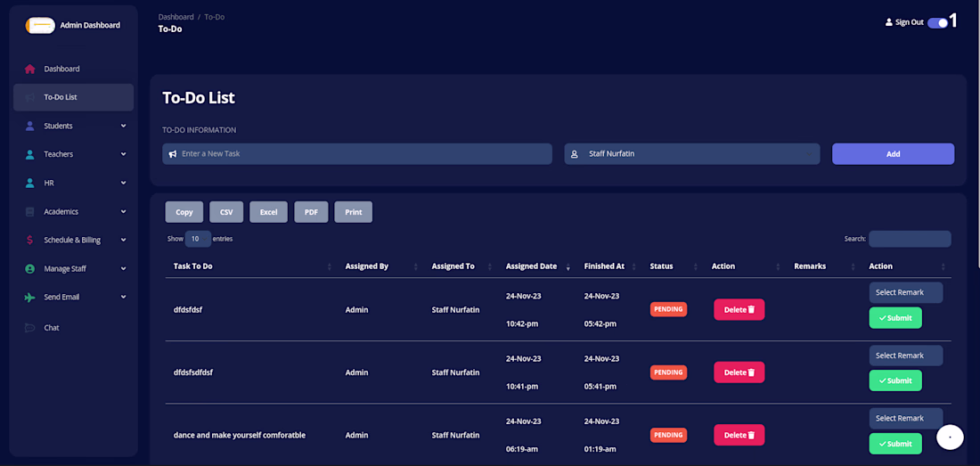This screenshot has height=466, width=980.
Task: Select To-Do List in the sidebar
Action: 73,97
